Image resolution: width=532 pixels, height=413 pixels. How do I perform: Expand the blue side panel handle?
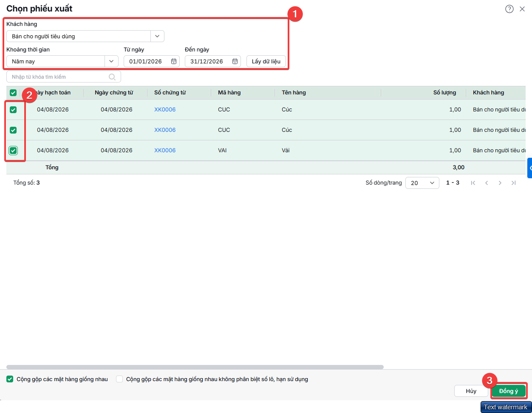tap(530, 168)
